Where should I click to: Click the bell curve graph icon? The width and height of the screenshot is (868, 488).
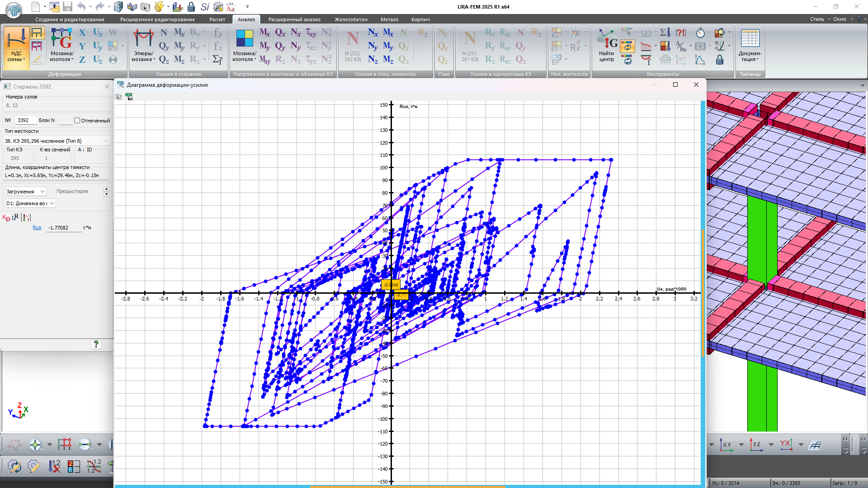(x=700, y=60)
